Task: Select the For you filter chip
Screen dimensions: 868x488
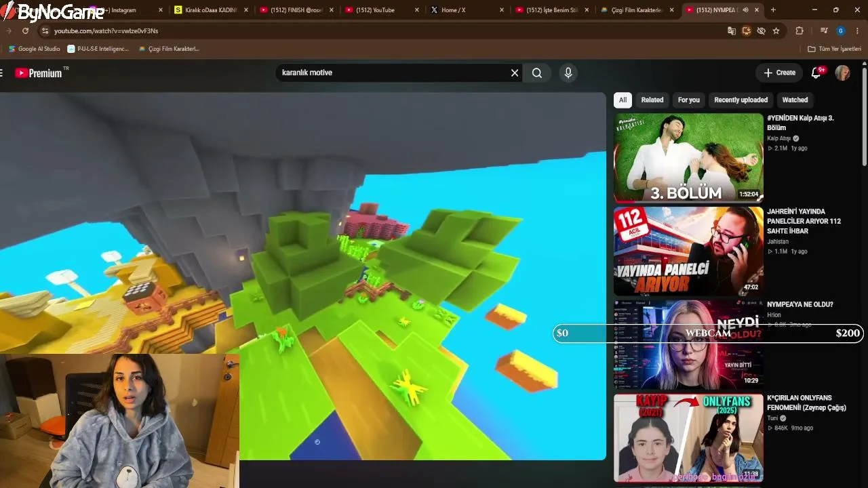Action: click(689, 100)
